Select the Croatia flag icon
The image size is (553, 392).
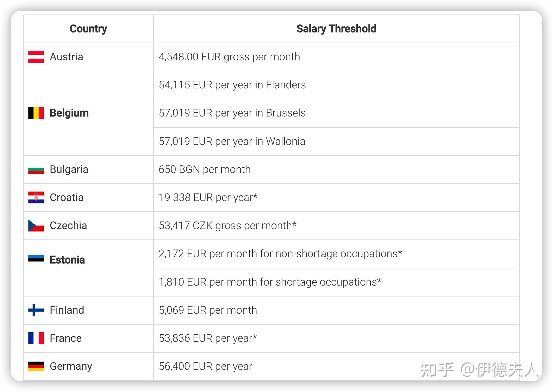pos(36,197)
